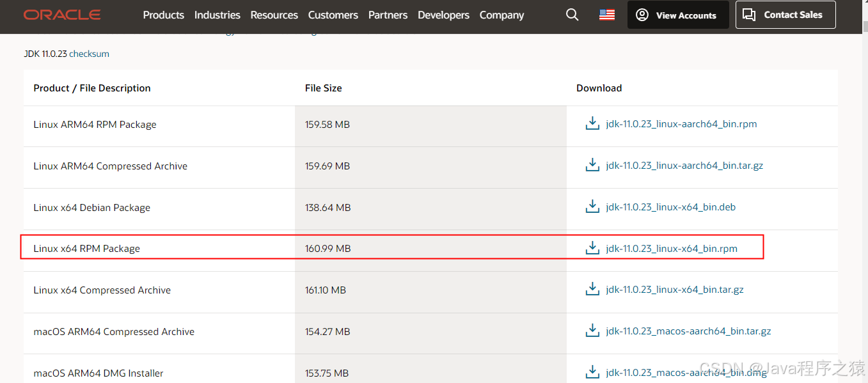
Task: Select the Linux ARM64 RPM Package description
Action: tap(95, 125)
